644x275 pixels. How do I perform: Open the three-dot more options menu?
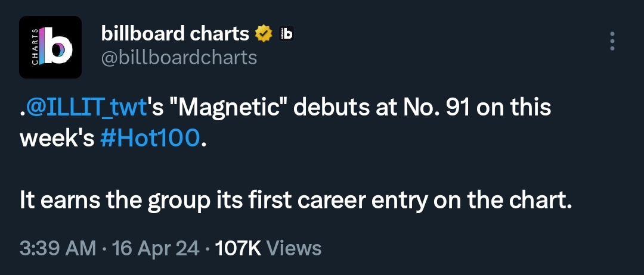pyautogui.click(x=612, y=41)
